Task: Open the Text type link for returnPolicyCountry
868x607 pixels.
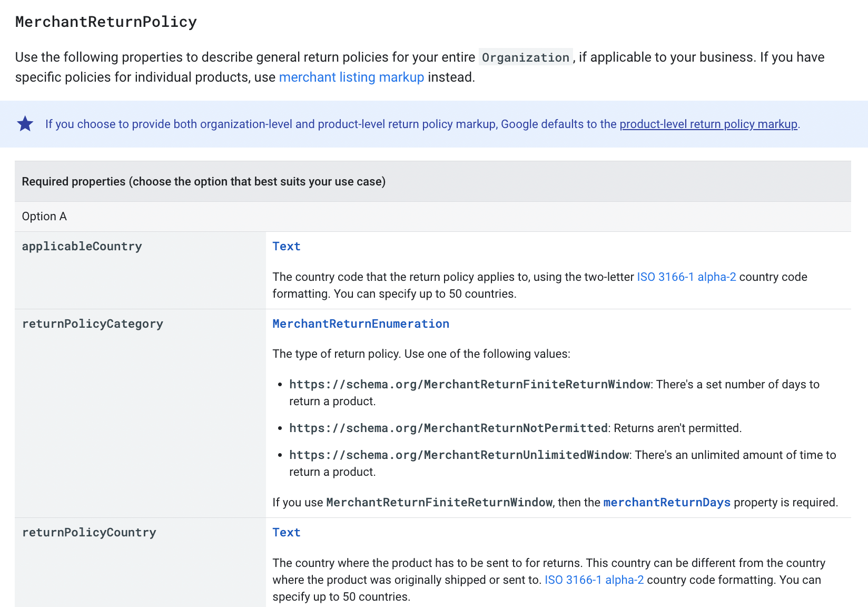Action: [286, 532]
